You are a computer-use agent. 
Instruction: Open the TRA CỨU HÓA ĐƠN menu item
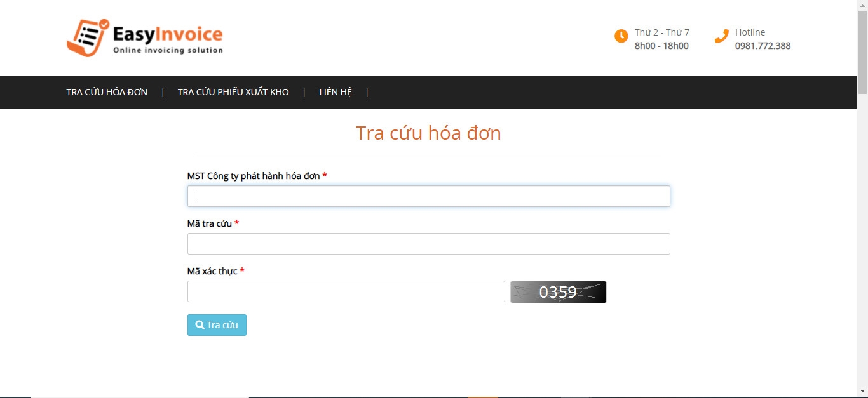105,92
